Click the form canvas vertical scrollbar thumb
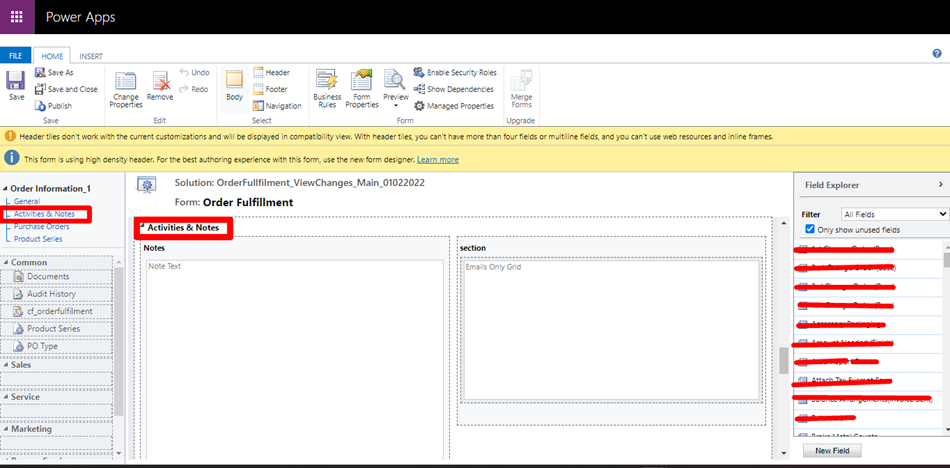 click(784, 361)
